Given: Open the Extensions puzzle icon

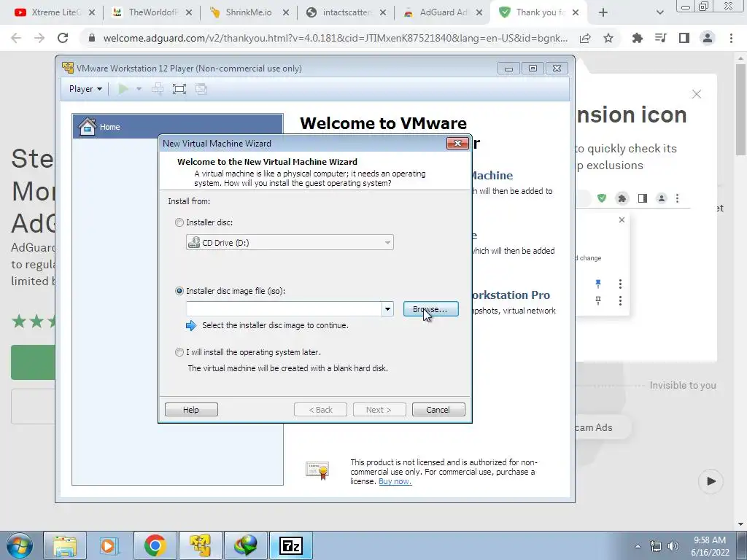Looking at the screenshot, I should [637, 38].
